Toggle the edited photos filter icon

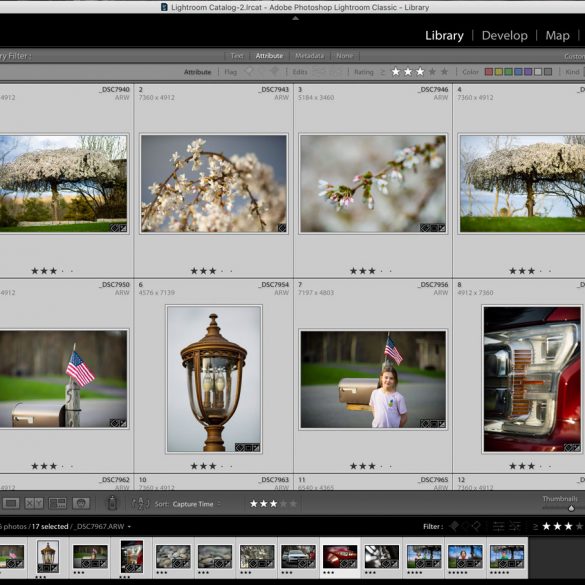click(x=319, y=72)
